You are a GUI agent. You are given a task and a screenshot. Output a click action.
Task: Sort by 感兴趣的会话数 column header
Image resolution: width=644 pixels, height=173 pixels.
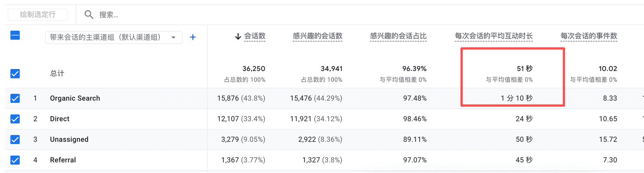(318, 36)
